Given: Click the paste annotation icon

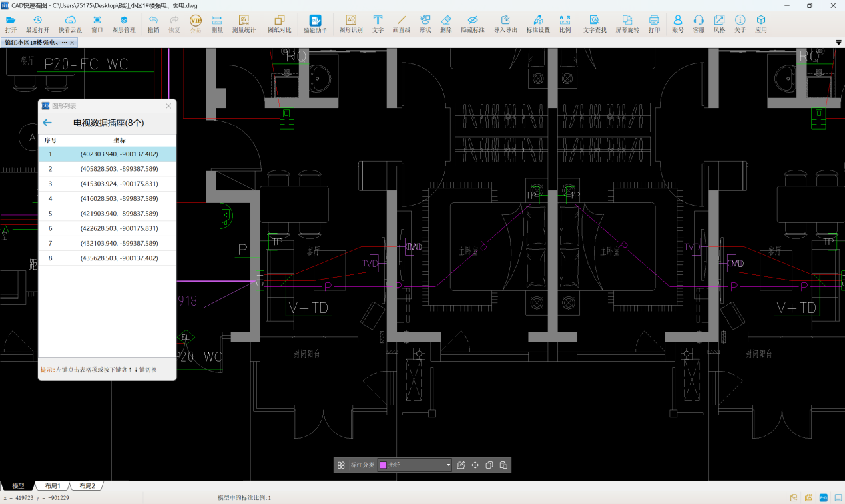Looking at the screenshot, I should (x=503, y=465).
